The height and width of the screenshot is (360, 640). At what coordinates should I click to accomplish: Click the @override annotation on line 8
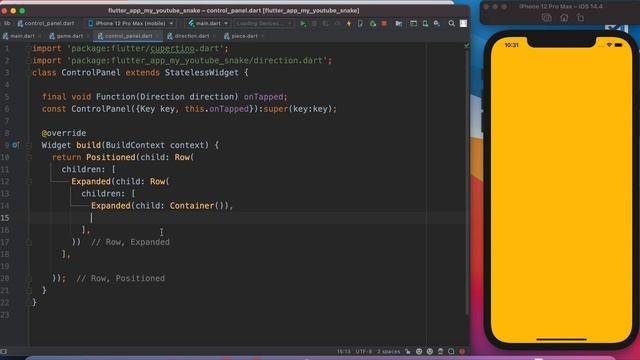click(64, 133)
